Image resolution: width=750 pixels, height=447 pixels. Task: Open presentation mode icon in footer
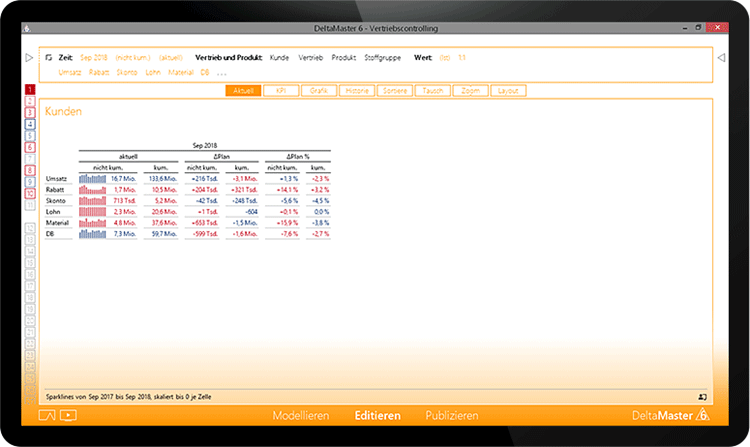coord(68,415)
